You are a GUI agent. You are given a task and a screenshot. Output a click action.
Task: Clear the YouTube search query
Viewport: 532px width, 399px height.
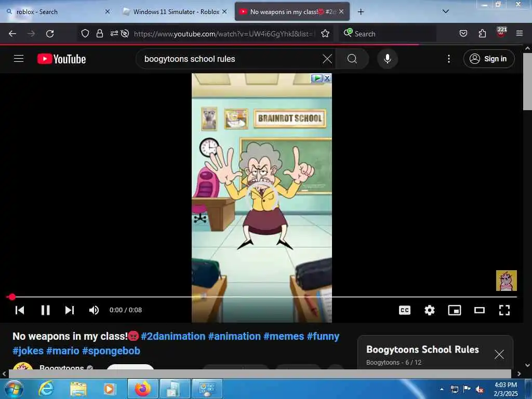(327, 59)
